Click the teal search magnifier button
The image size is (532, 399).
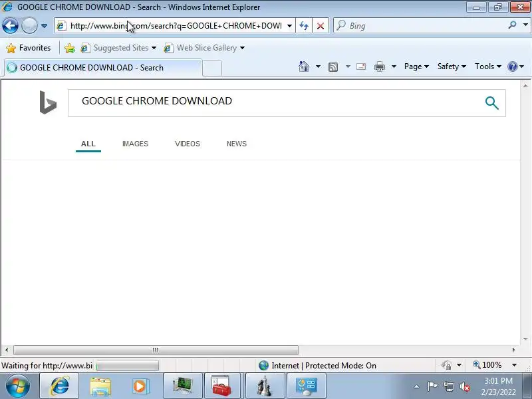pos(491,103)
